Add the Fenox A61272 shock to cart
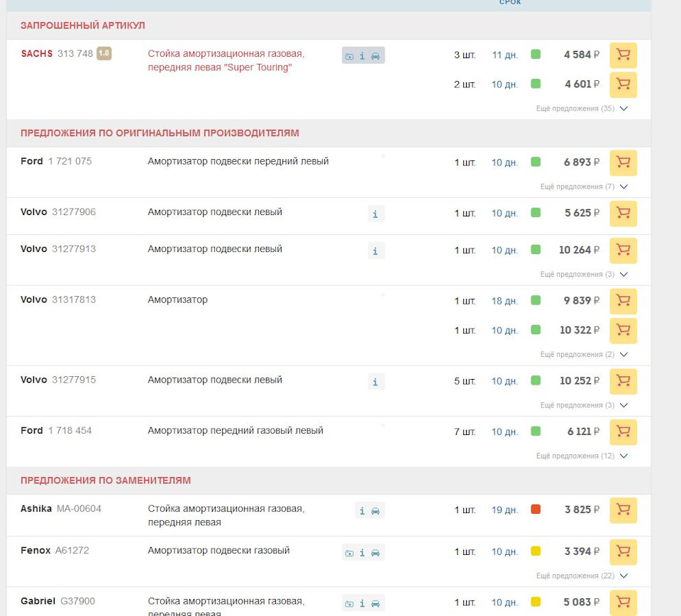The image size is (681, 616). point(623,551)
